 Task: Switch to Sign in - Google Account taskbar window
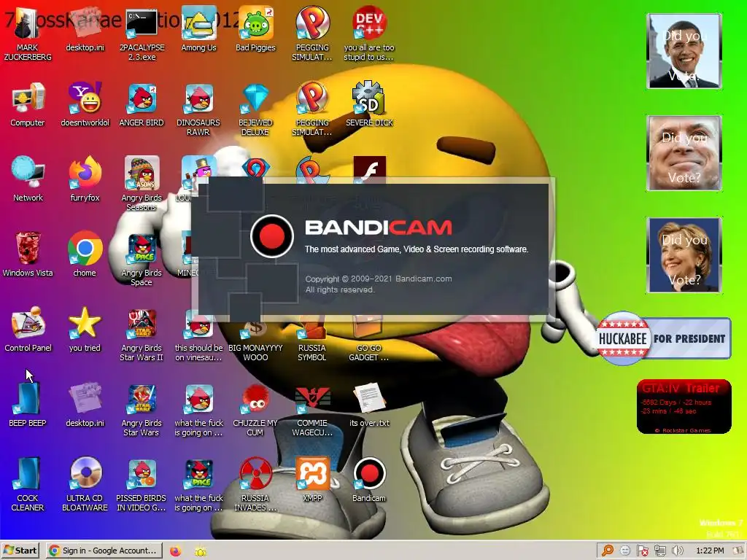(x=104, y=551)
